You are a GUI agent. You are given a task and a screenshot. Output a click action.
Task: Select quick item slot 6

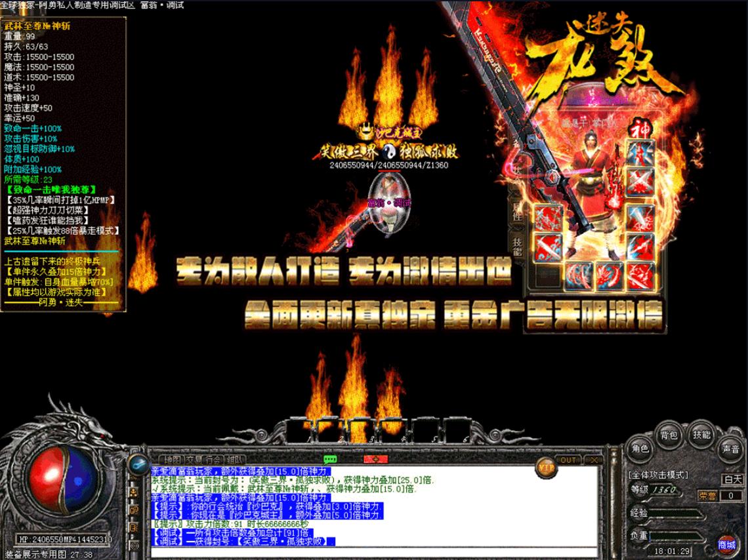tap(457, 431)
